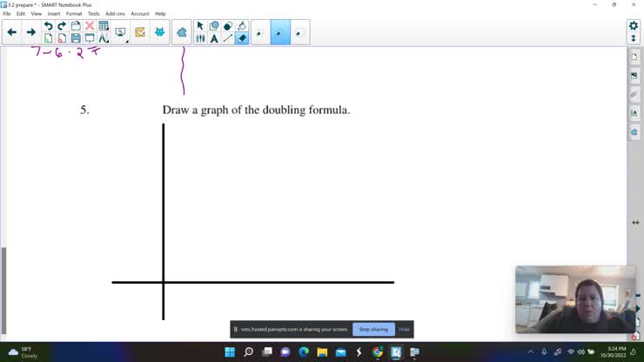Select the large eraser size
Screen dimensions: 644x362
[299, 33]
